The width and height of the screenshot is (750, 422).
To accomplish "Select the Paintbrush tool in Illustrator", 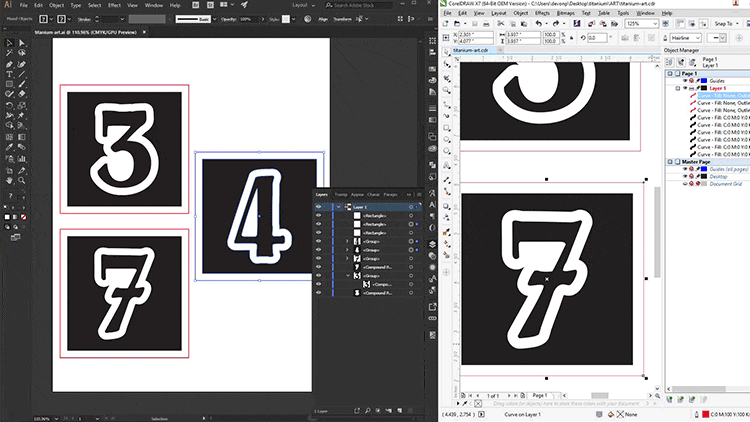I will click(x=22, y=84).
